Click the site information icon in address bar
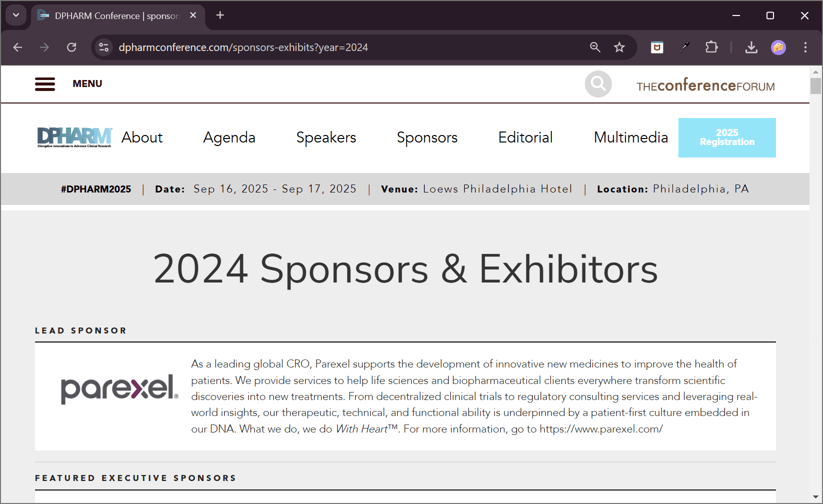The width and height of the screenshot is (823, 504). pyautogui.click(x=104, y=47)
